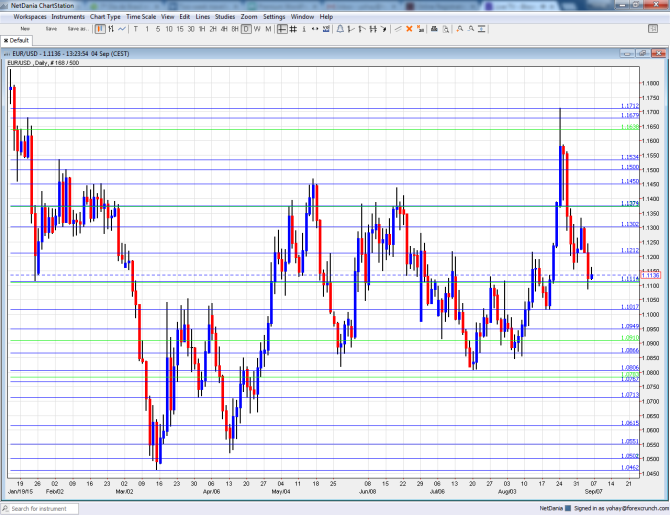Image resolution: width=670 pixels, height=515 pixels.
Task: Toggle the chart grid icon
Action: click(x=293, y=29)
